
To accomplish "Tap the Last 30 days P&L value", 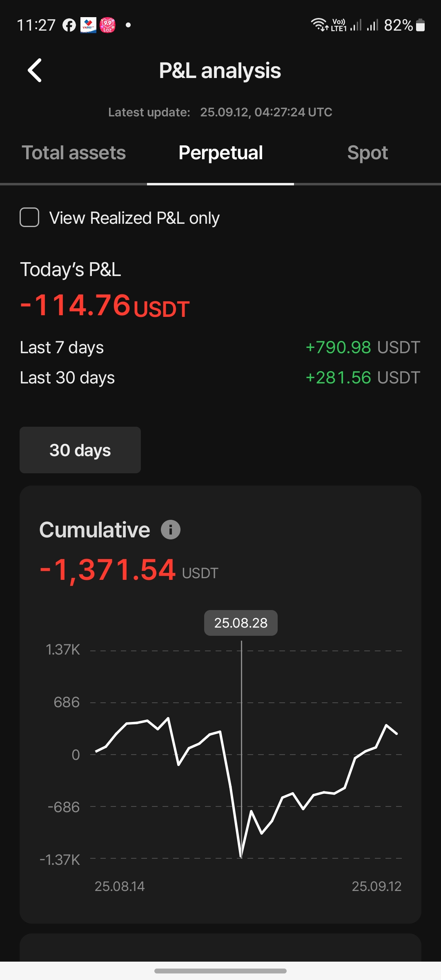I will 363,378.
